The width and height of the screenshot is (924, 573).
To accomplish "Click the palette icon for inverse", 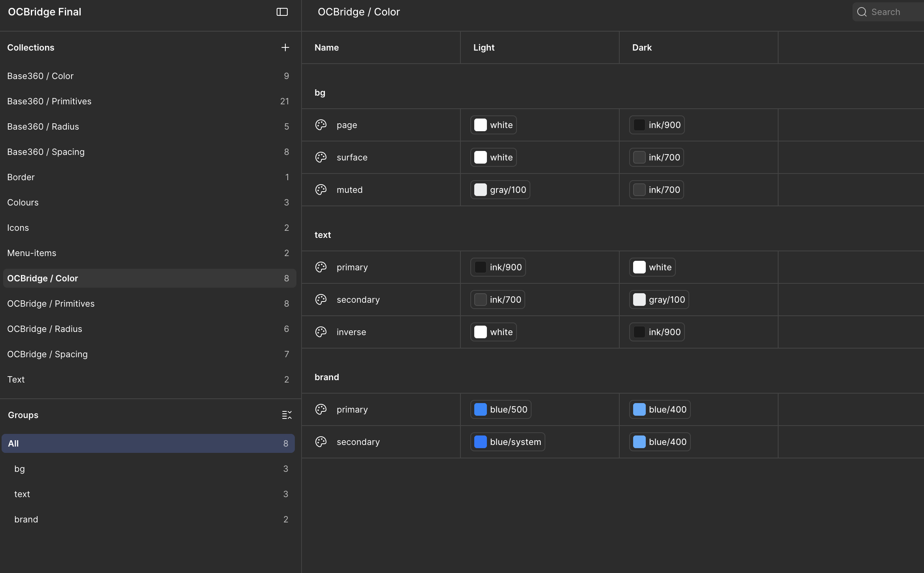I will [x=321, y=332].
